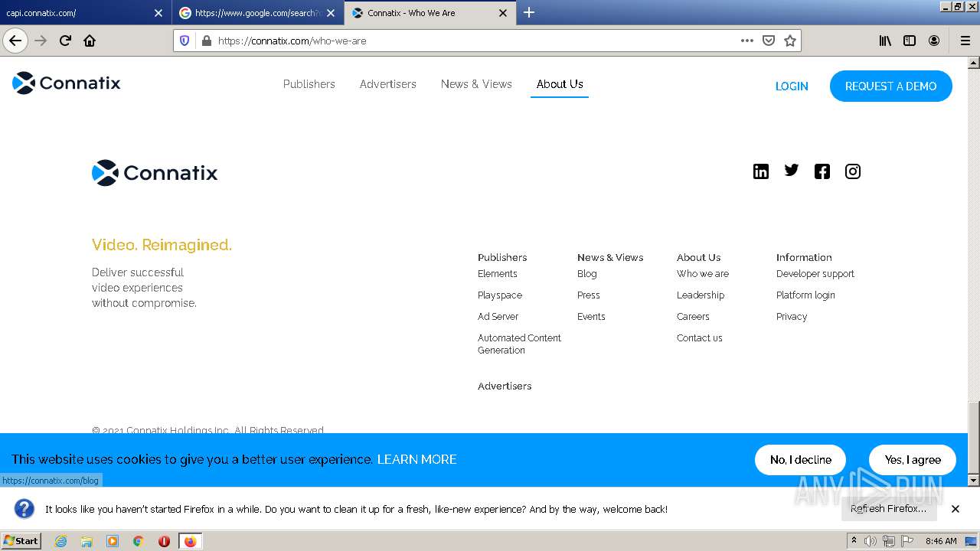Open volume control in system tray
Image resolution: width=980 pixels, height=551 pixels.
(x=870, y=541)
